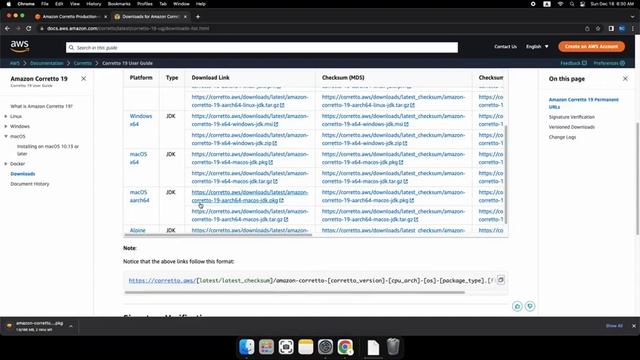640x360 pixels.
Task: Collapse the macOS section in the sidebar
Action: 6,136
